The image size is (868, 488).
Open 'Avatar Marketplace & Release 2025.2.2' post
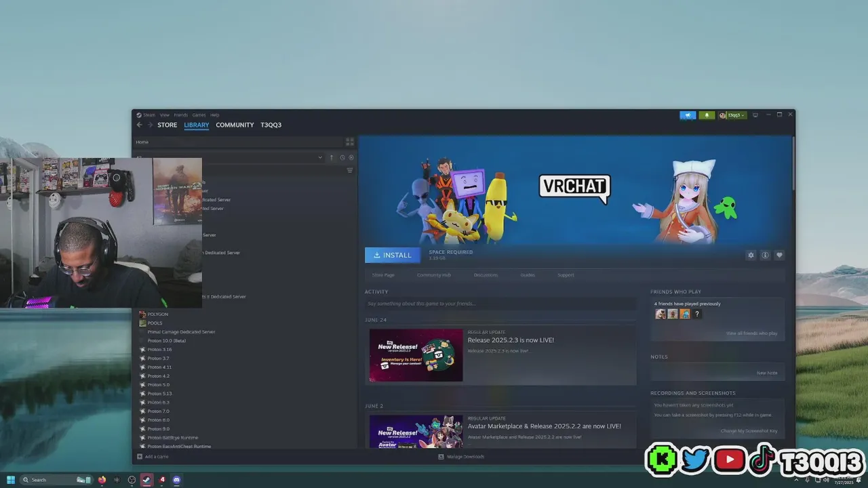coord(544,426)
